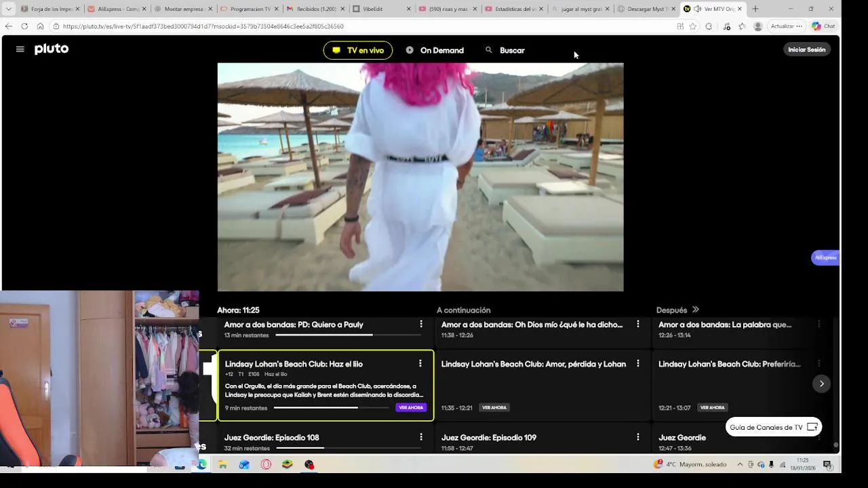Viewport: 868px width, 488px height.
Task: Open the Chat sidebar
Action: pos(824,26)
